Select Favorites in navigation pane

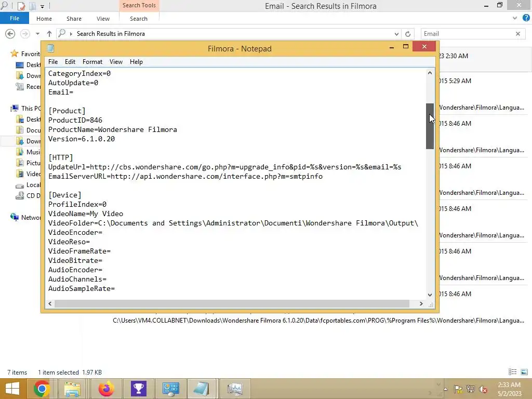pos(25,54)
